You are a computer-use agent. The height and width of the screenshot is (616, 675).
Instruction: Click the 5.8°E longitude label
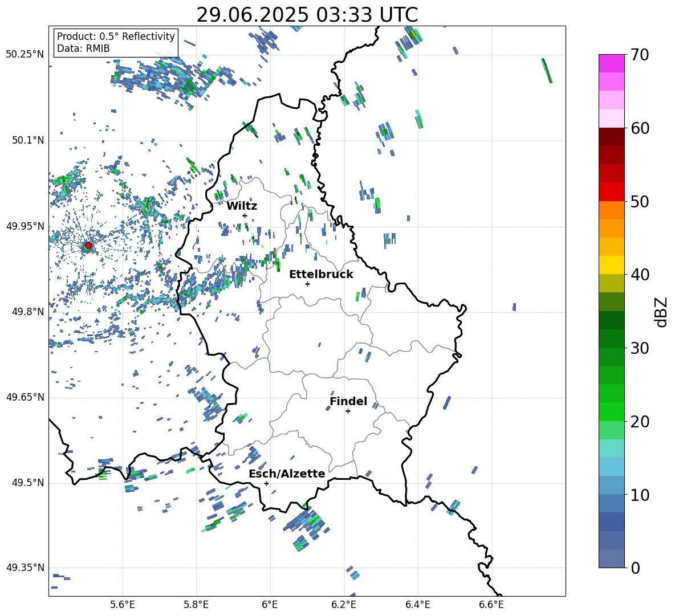point(196,605)
